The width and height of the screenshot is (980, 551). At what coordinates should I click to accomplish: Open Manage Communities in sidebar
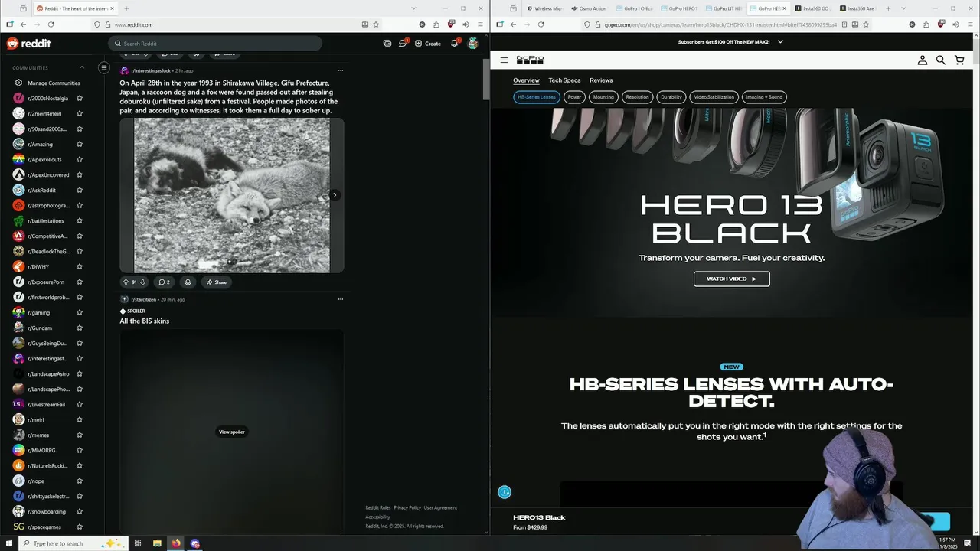point(47,83)
